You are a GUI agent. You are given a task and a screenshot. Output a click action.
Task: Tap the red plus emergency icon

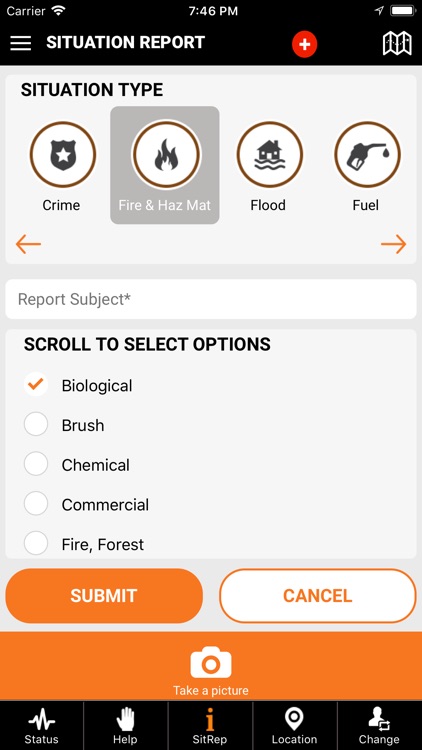pyautogui.click(x=305, y=44)
